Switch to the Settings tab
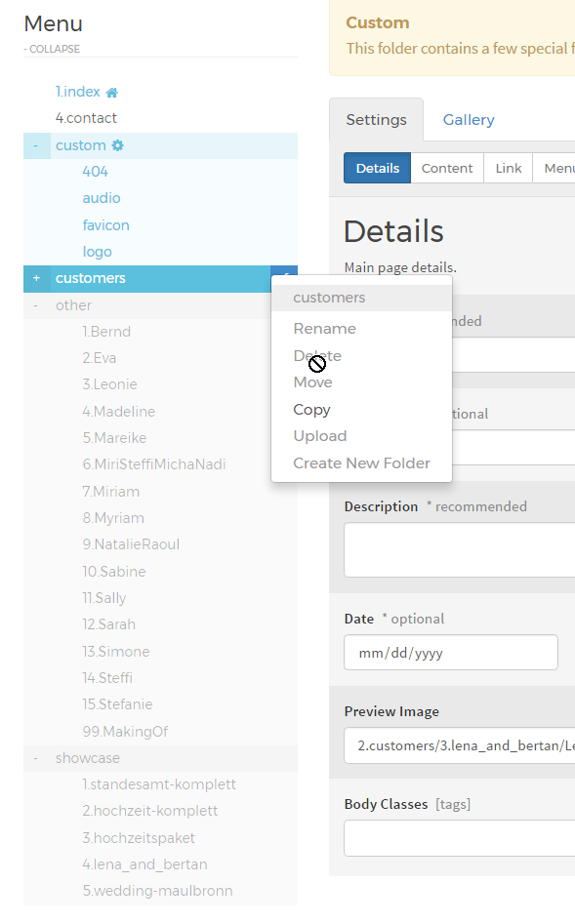The width and height of the screenshot is (575, 924). point(376,120)
